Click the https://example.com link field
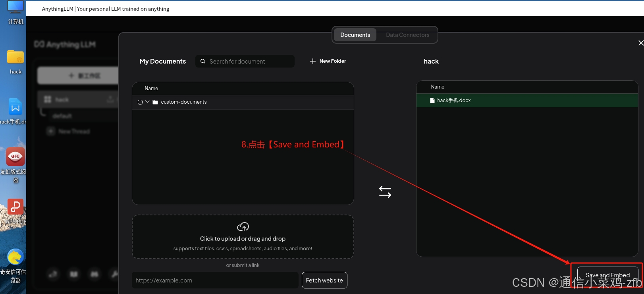 tap(215, 280)
